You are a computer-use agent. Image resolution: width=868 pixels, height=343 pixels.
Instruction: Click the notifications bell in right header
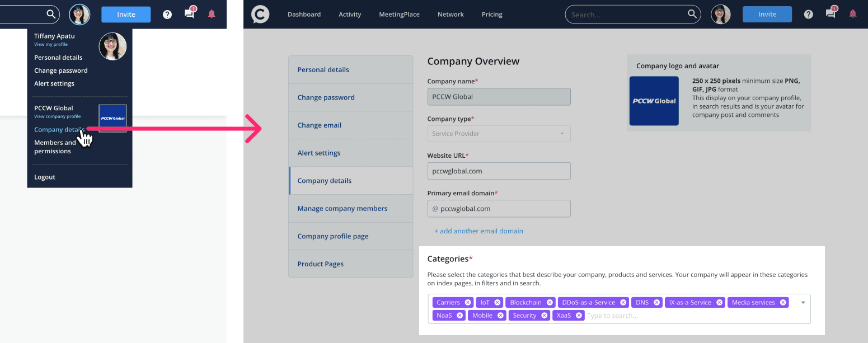[852, 15]
